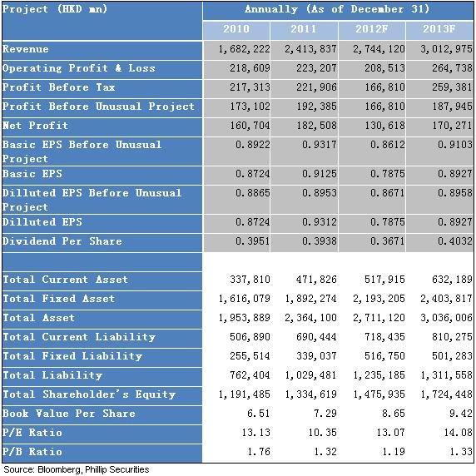Click the 2010 P/E Ratio value 13.13

tap(255, 433)
